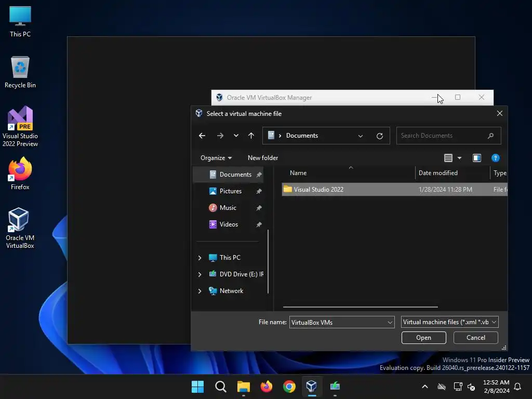Select the Firefox desktop shortcut
Screen dimensions: 532x399
pos(20,174)
